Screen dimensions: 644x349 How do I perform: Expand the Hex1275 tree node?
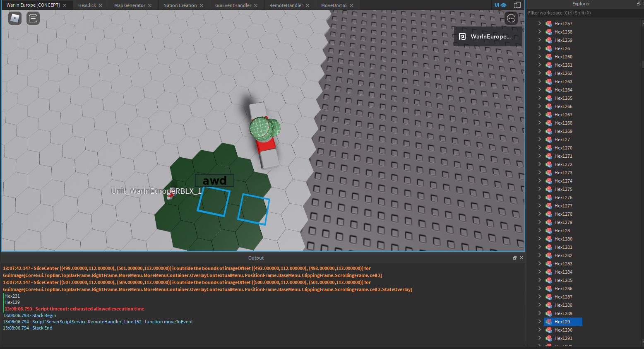(539, 189)
